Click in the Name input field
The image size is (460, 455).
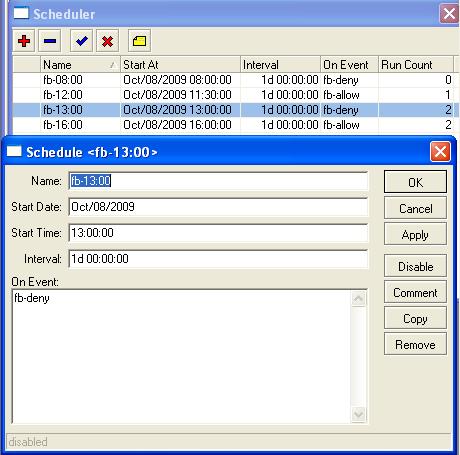(x=218, y=181)
